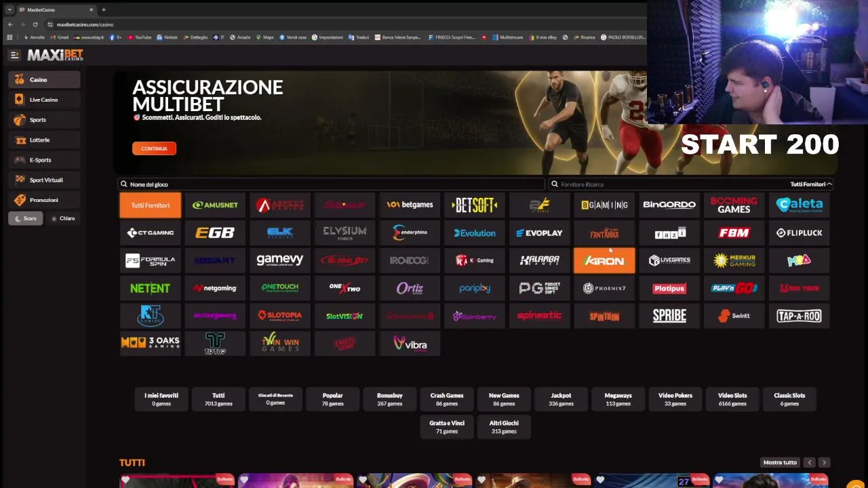Filter by the Betsoft provider logo
The image size is (868, 488).
(475, 205)
